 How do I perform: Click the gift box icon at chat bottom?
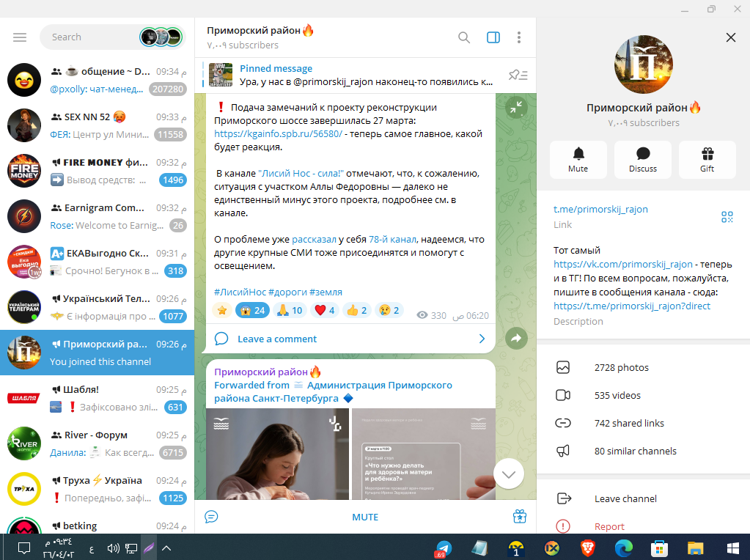point(520,517)
